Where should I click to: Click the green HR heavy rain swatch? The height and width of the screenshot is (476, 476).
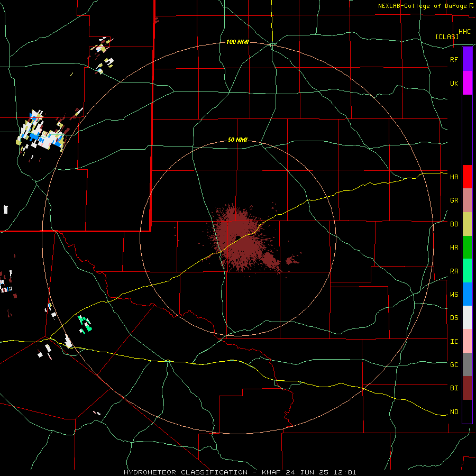[467, 248]
